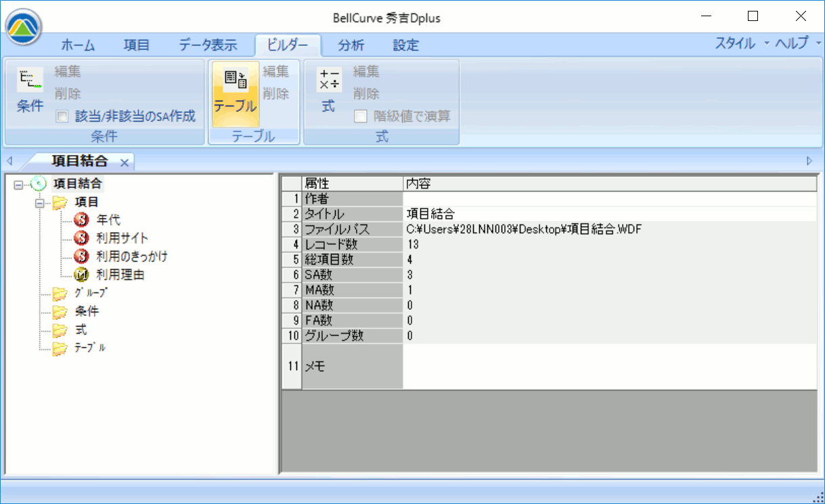
Task: Click the SA数 attribute row
Action: pos(352,275)
